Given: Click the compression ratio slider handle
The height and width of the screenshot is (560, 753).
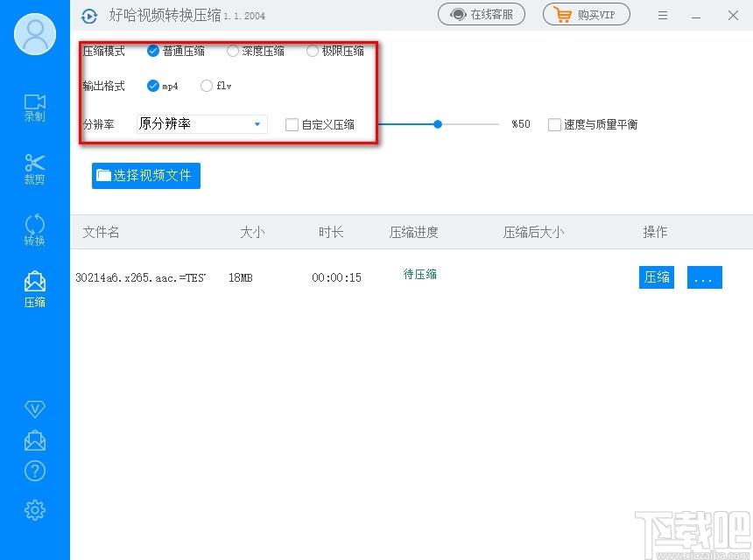Looking at the screenshot, I should click(438, 124).
